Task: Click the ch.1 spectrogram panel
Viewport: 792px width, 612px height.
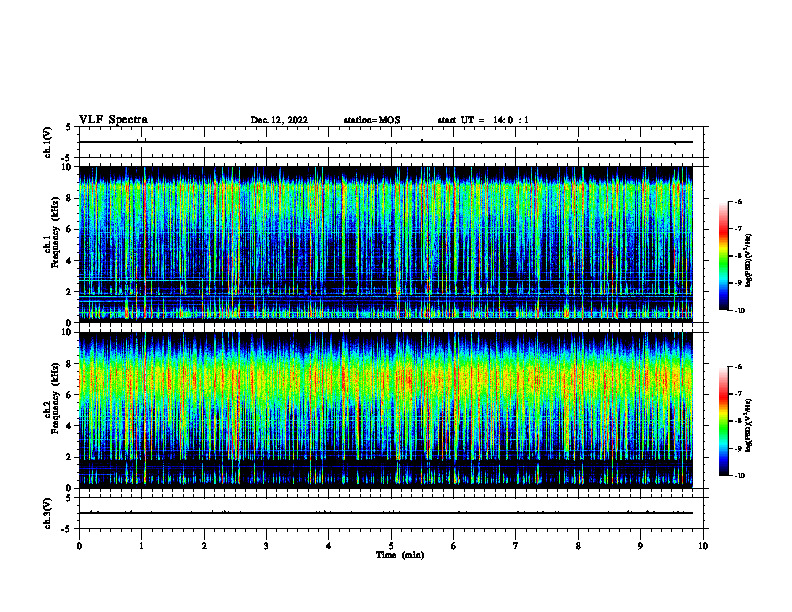Action: click(386, 244)
